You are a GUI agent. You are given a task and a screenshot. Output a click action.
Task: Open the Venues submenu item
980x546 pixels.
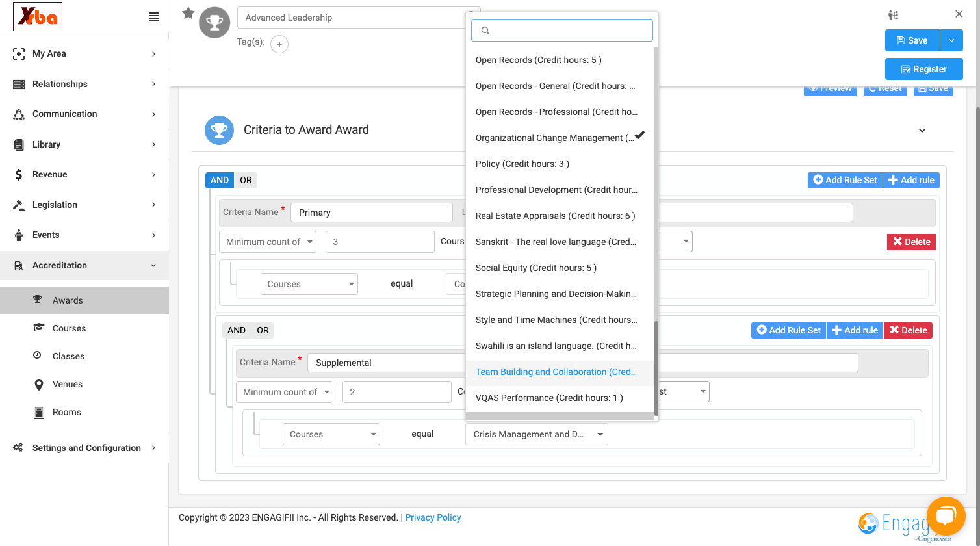tap(84, 384)
